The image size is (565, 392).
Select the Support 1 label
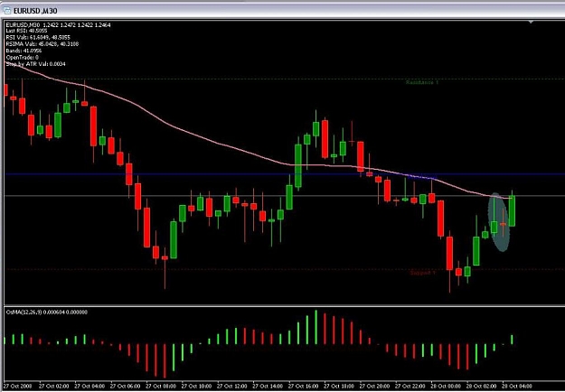(423, 273)
